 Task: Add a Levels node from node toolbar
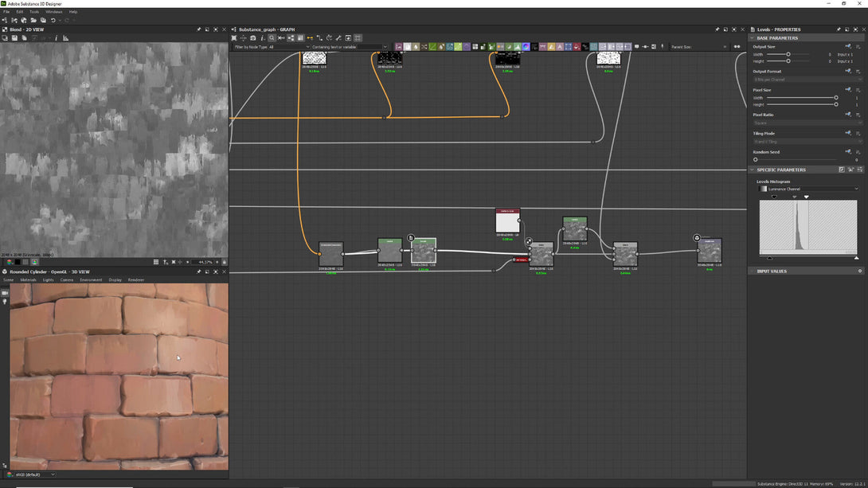click(517, 47)
